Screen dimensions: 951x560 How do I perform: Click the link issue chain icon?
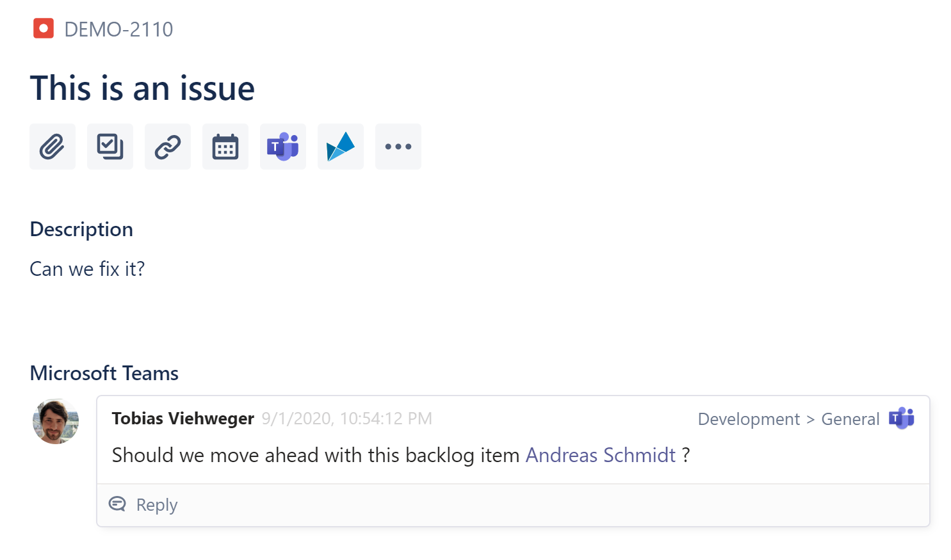[x=168, y=147]
